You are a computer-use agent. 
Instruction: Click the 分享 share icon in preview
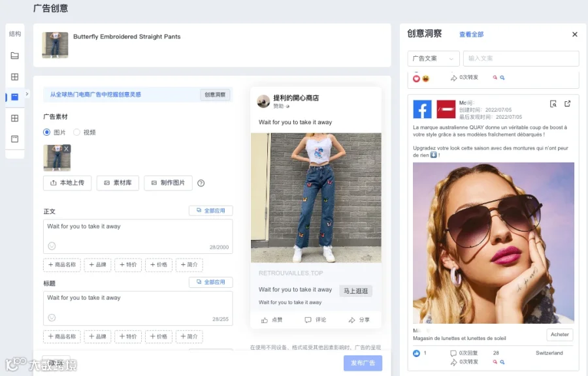351,321
